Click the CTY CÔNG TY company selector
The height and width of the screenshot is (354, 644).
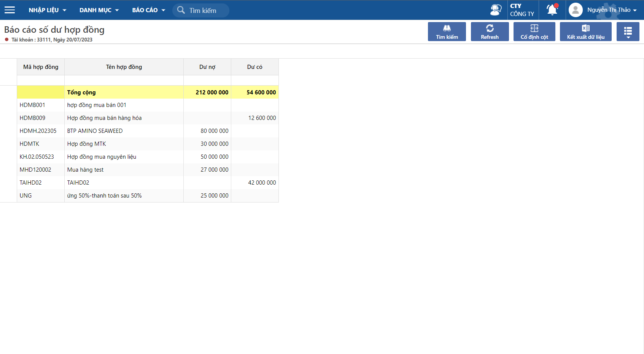(522, 10)
